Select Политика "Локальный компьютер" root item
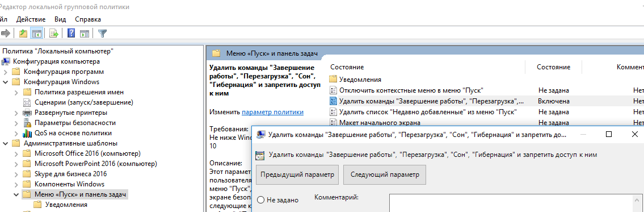Image resolution: width=644 pixels, height=212 pixels. pos(58,51)
